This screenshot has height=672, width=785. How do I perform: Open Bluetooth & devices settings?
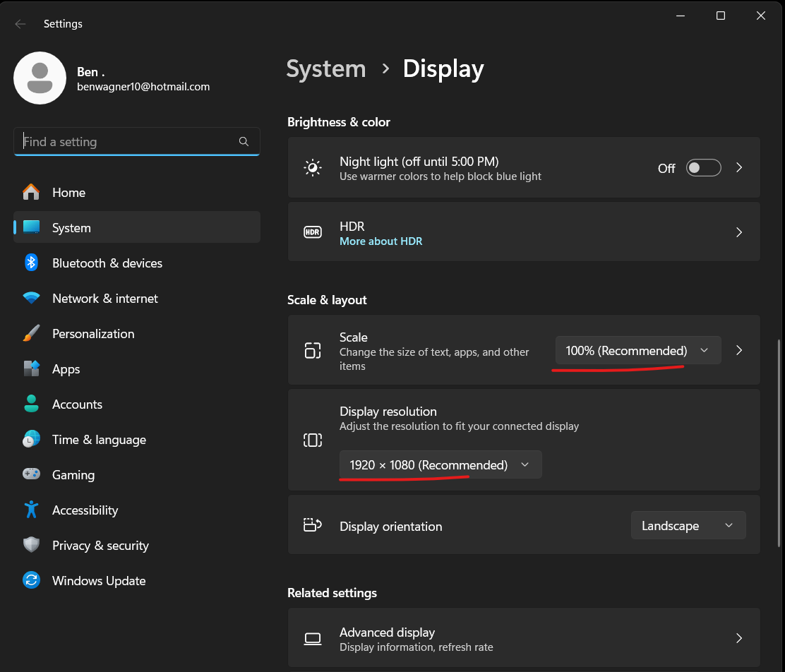point(137,263)
